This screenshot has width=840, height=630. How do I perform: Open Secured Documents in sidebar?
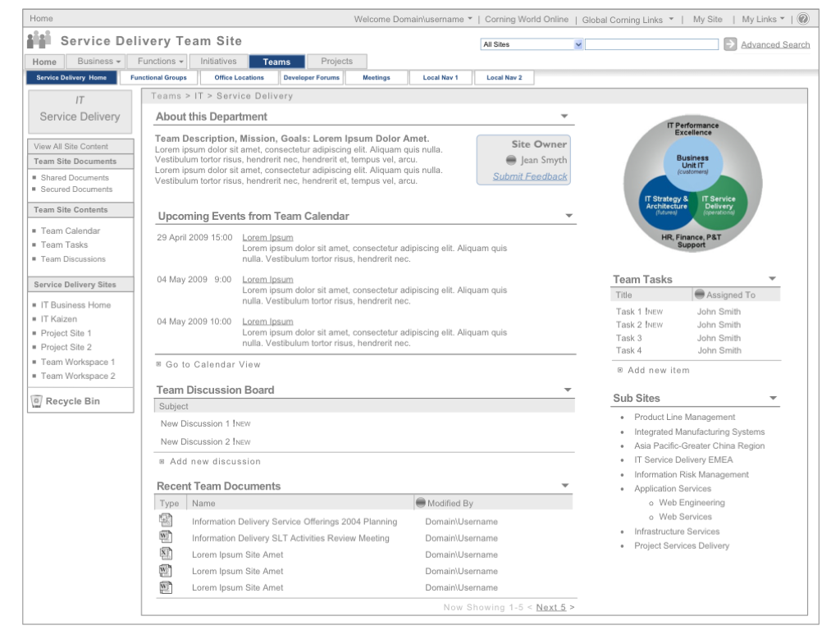coord(76,189)
